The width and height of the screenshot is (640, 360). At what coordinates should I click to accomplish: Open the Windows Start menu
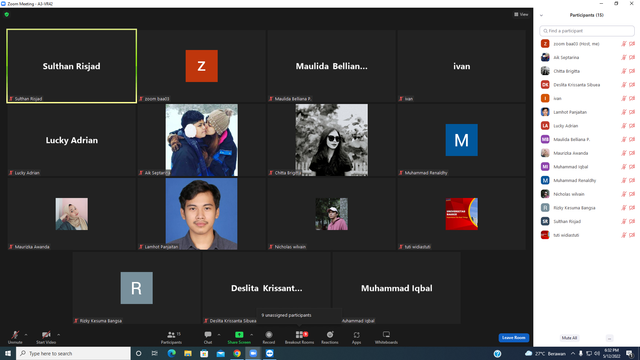coord(8,353)
